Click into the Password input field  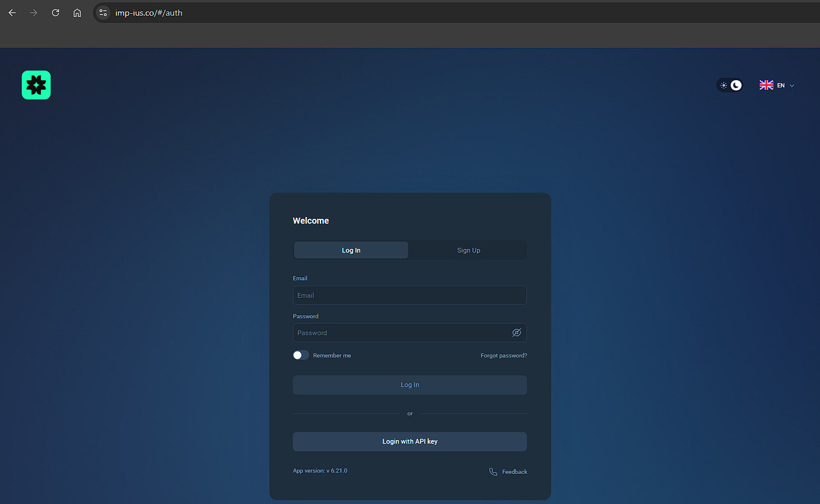point(401,333)
